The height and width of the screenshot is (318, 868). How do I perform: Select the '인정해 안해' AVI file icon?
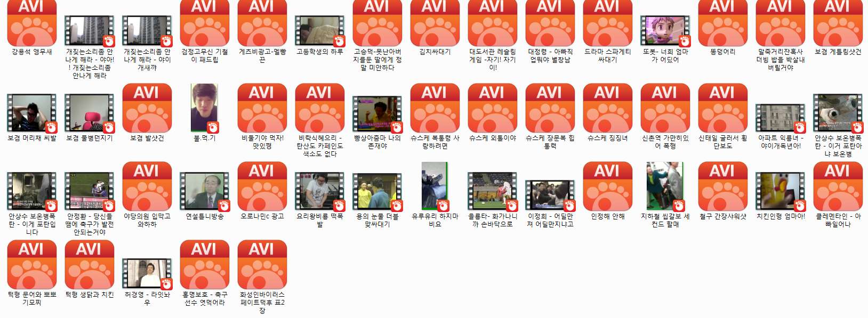click(x=607, y=186)
